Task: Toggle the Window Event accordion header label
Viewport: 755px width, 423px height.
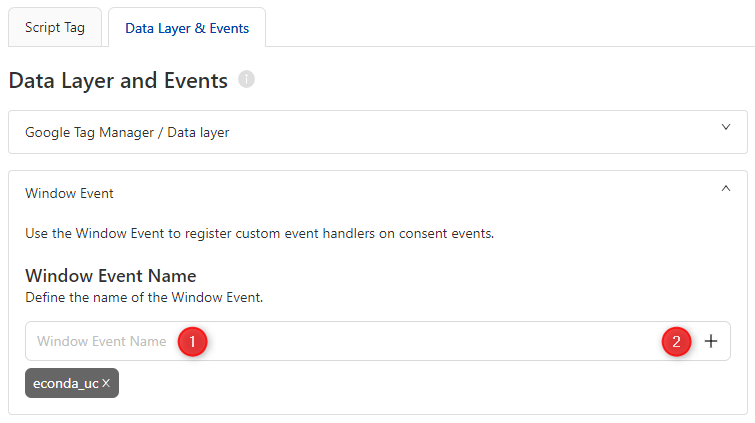Action: 69,192
